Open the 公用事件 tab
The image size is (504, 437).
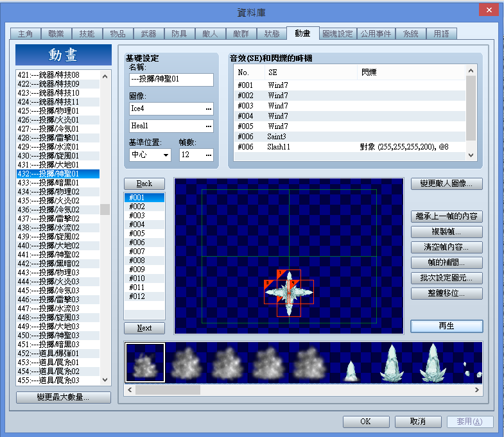coord(376,34)
